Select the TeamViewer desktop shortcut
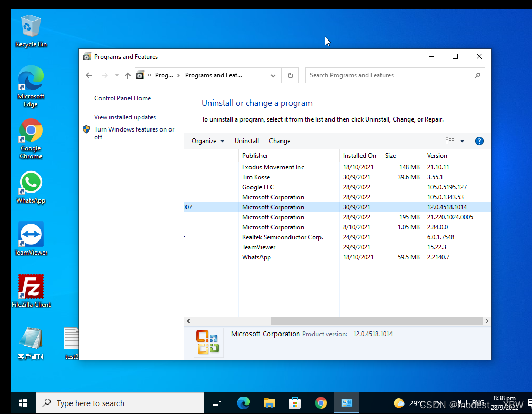 coord(31,239)
